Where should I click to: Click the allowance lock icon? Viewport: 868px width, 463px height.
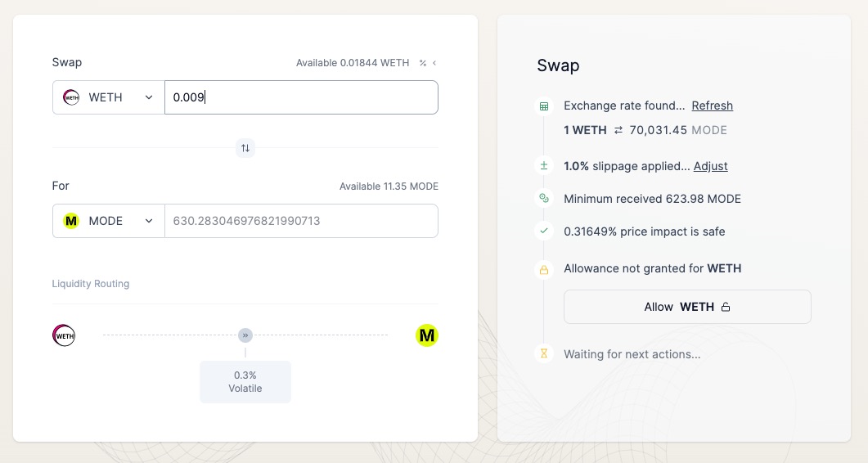point(543,269)
